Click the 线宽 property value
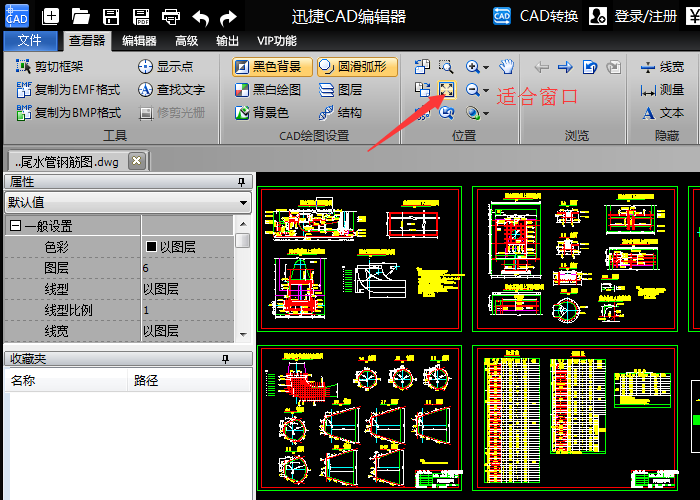 188,331
